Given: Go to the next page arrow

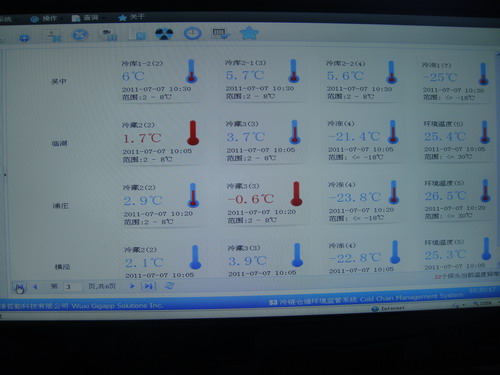Looking at the screenshot, I should click(132, 286).
